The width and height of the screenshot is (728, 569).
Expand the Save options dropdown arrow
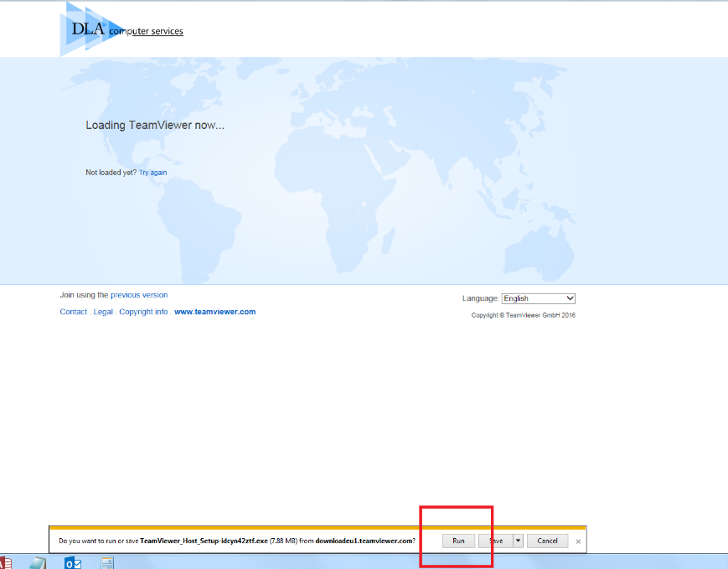coord(518,541)
